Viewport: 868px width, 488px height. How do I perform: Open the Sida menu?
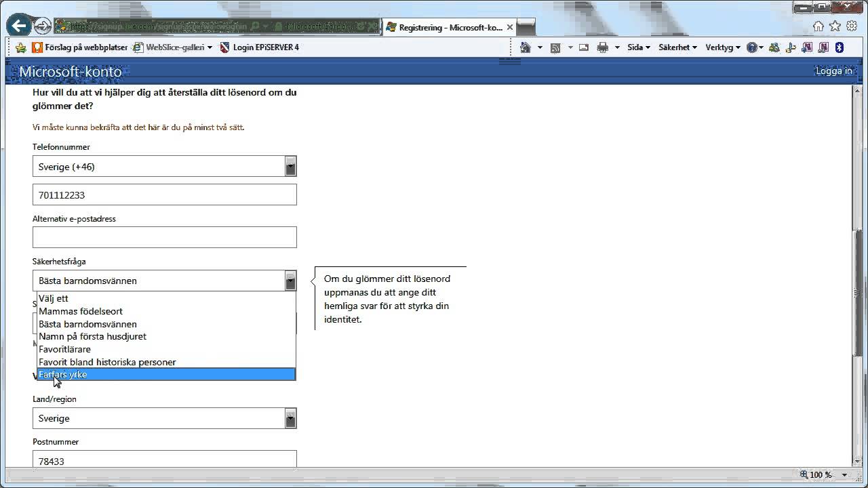(x=639, y=47)
